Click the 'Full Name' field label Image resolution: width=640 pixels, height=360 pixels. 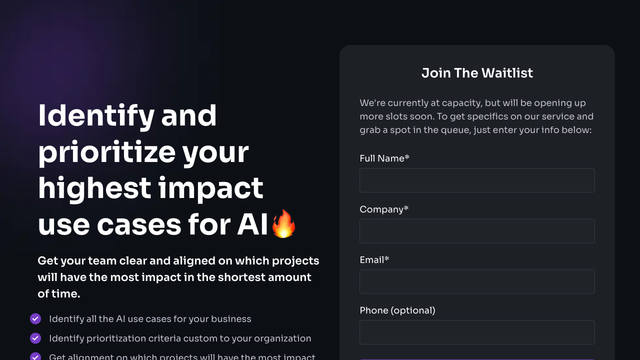(x=384, y=158)
